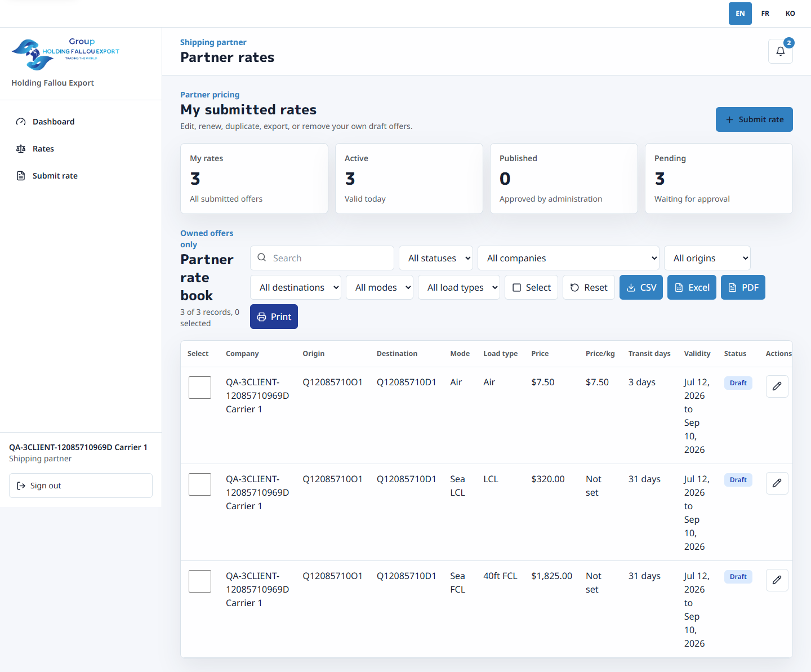This screenshot has height=672, width=811.
Task: Export rates as Excel
Action: coord(692,287)
